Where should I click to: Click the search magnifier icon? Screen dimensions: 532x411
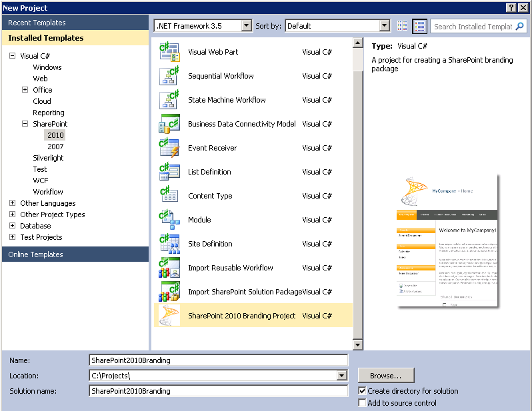pyautogui.click(x=519, y=27)
